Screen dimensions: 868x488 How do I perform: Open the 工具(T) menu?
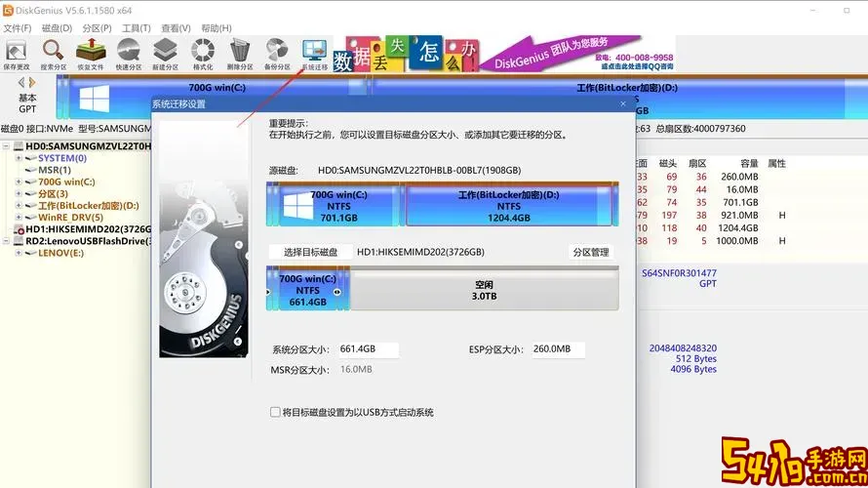coord(137,28)
